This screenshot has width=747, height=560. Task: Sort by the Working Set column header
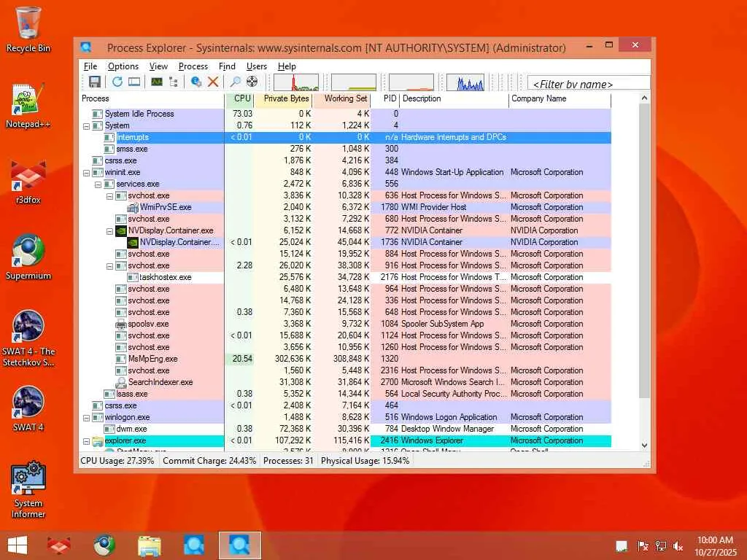pyautogui.click(x=341, y=99)
